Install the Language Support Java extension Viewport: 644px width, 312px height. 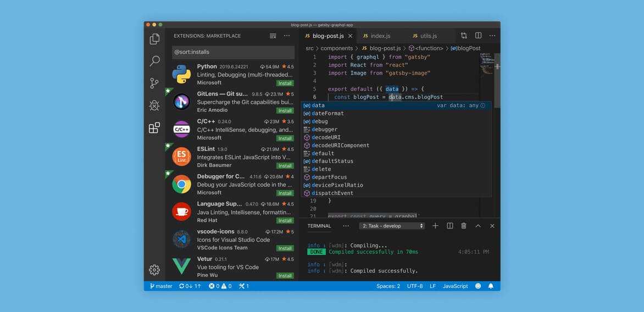click(285, 221)
